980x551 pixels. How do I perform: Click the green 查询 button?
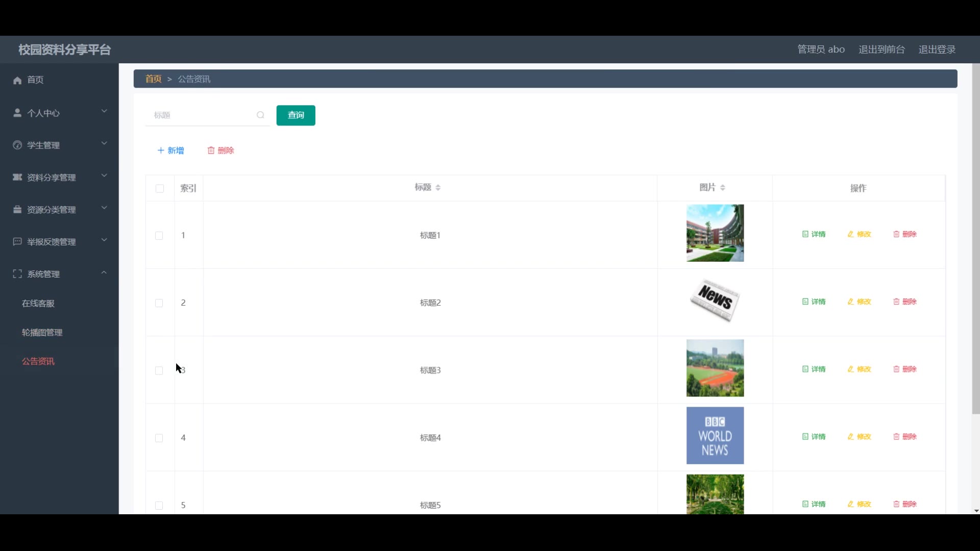pyautogui.click(x=296, y=115)
